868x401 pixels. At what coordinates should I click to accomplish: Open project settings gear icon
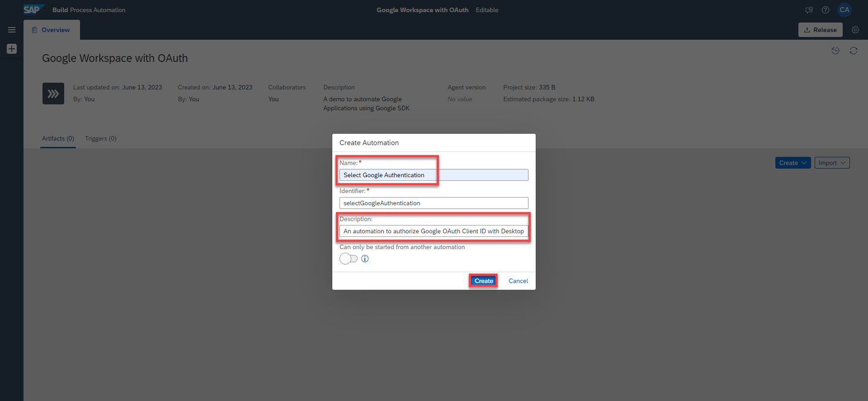855,30
